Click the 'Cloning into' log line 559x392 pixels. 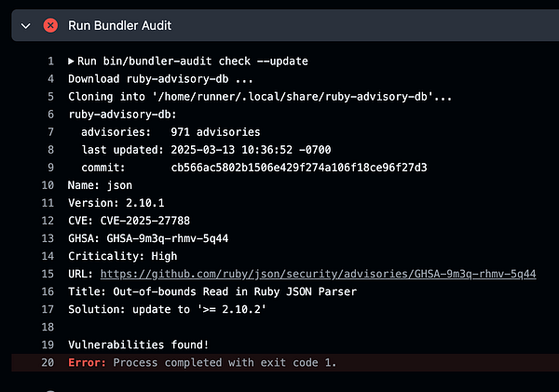260,97
